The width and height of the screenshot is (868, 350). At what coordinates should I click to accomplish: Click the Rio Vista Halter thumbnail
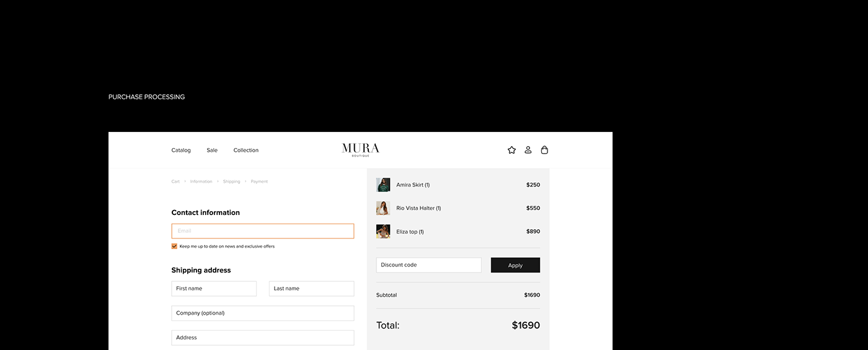383,208
